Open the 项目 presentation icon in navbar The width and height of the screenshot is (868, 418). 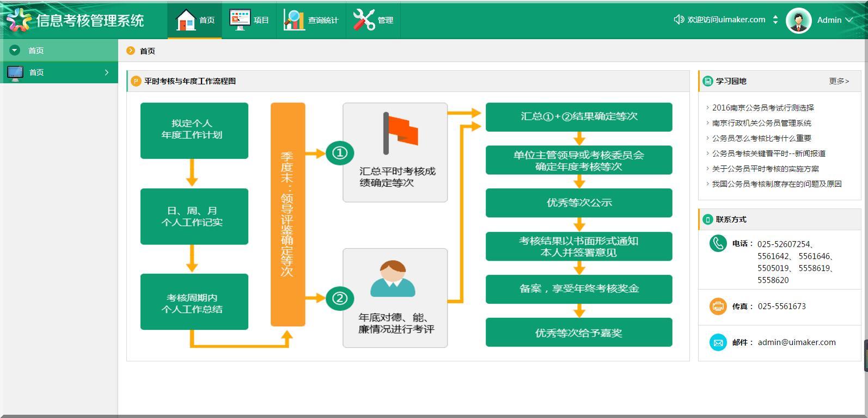coord(240,20)
